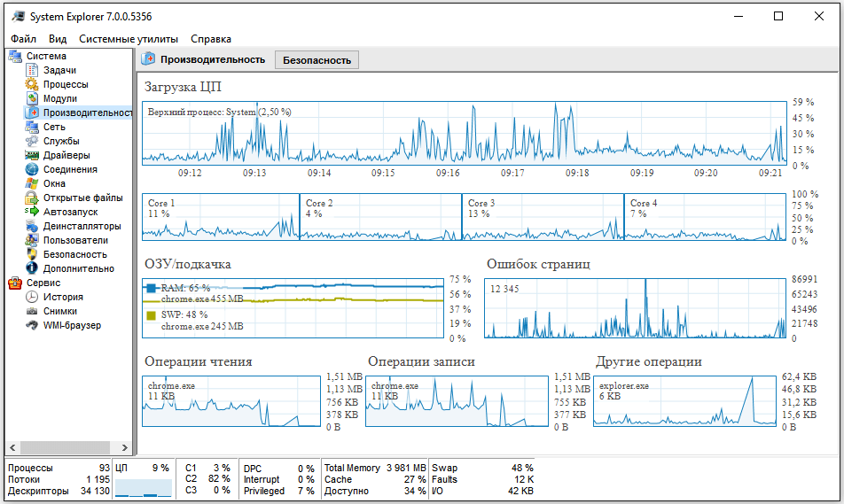Image resolution: width=844 pixels, height=504 pixels.
Task: Open the Services (Службы) icon in tree
Action: click(32, 141)
